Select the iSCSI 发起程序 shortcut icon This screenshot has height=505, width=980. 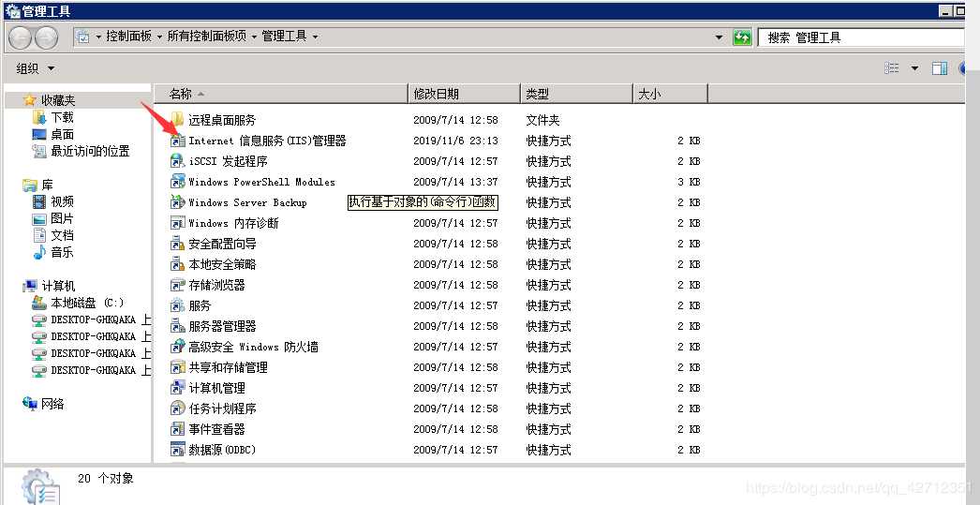(177, 160)
